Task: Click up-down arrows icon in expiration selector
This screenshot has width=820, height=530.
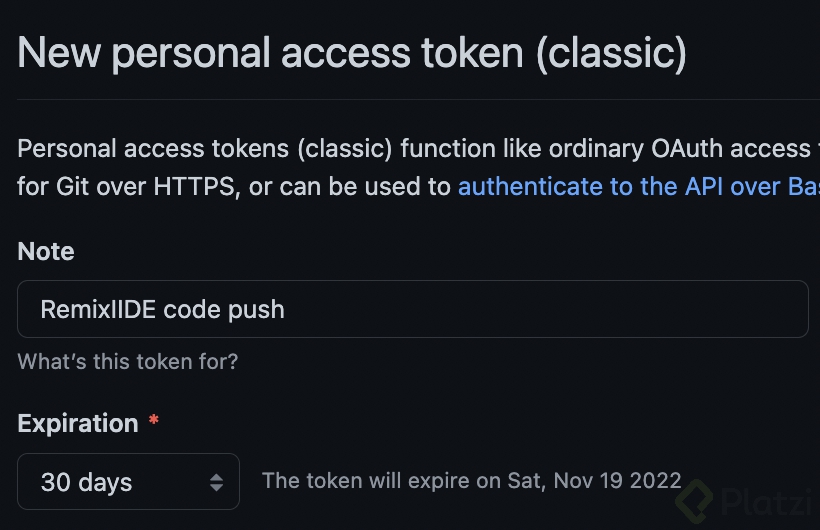Action: (217, 482)
